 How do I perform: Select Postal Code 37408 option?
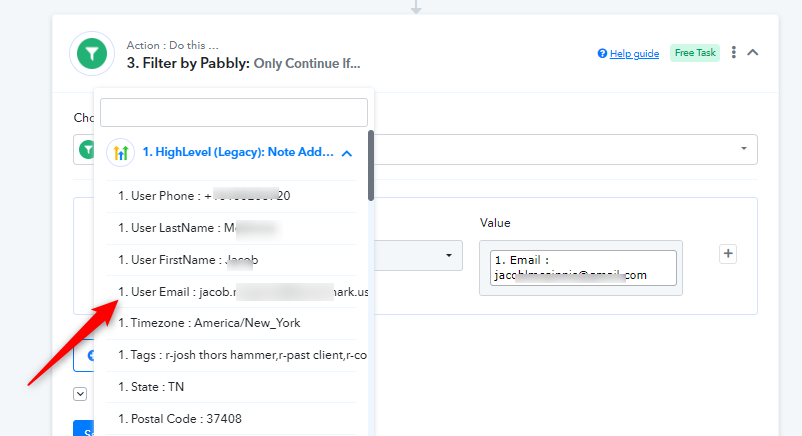pos(231,419)
